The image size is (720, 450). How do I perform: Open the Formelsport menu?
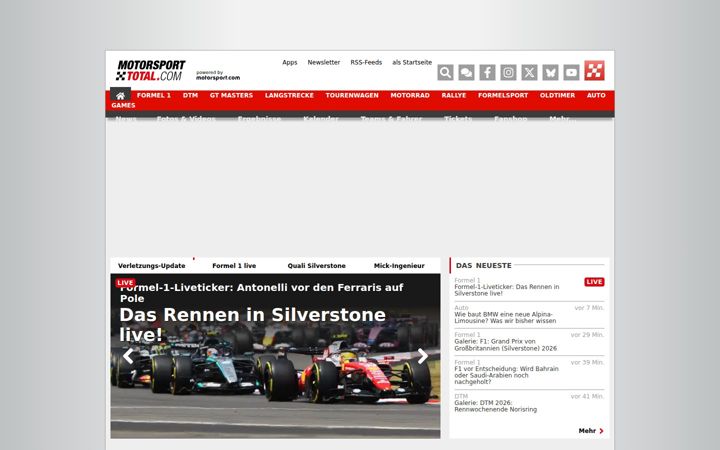[503, 96]
